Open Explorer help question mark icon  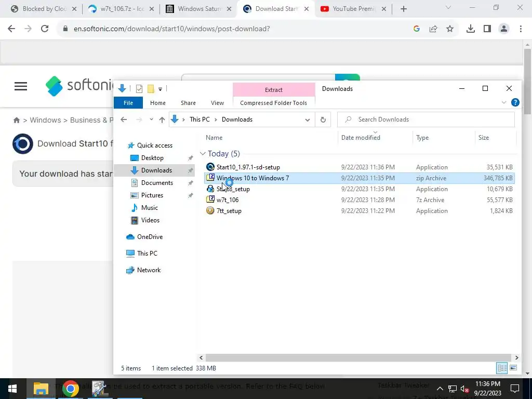(515, 102)
